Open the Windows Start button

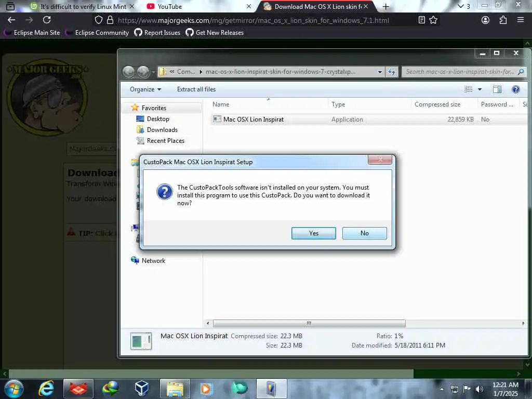14,389
